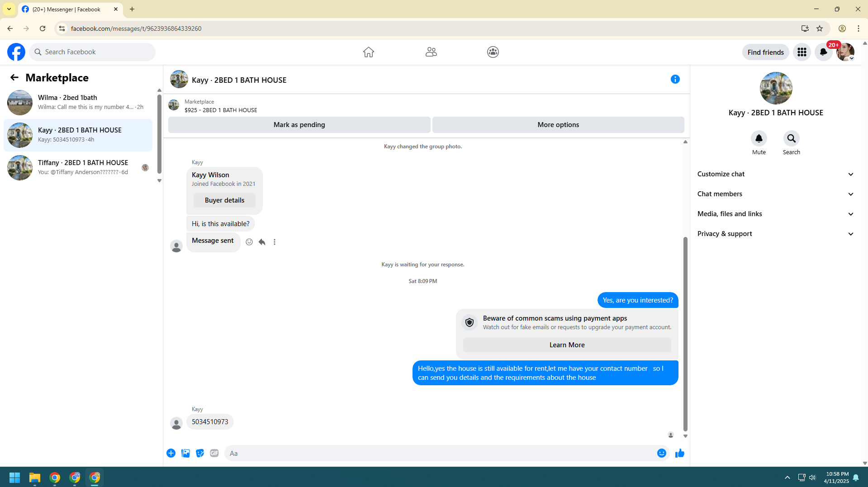Attach a photo or file
This screenshot has width=868, height=487.
pos(185,453)
